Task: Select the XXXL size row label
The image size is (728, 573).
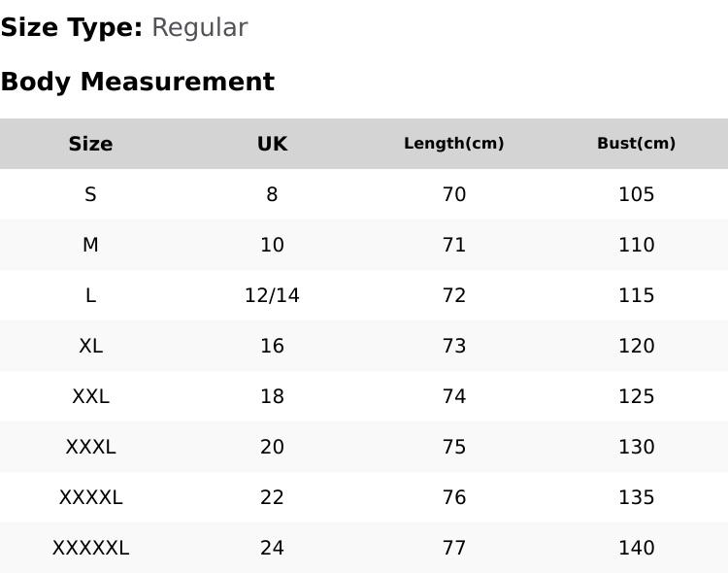Action: pos(90,447)
